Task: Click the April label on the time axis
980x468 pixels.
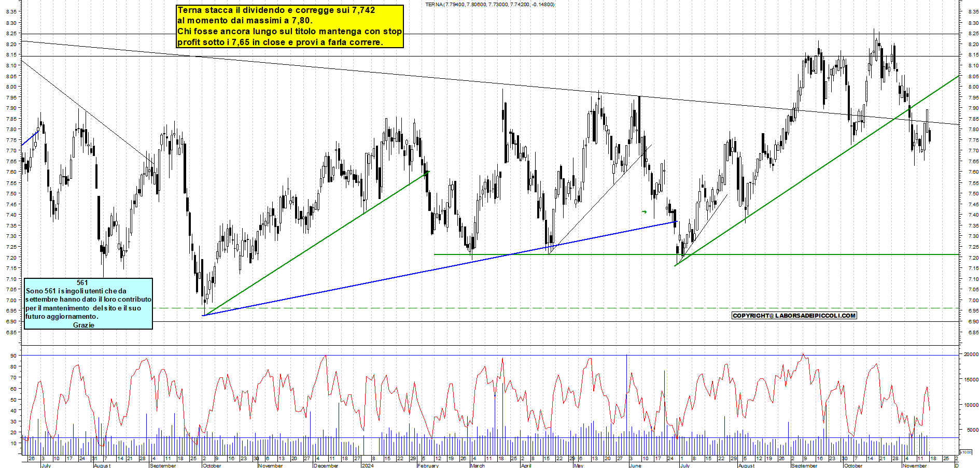Action: pos(526,465)
